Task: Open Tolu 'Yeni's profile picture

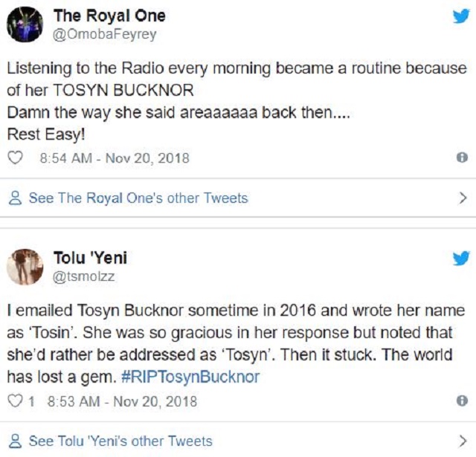Action: point(25,267)
